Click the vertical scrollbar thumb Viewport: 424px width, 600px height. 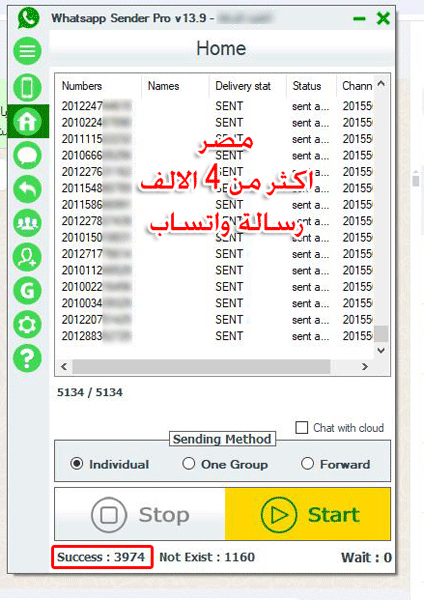tap(381, 333)
